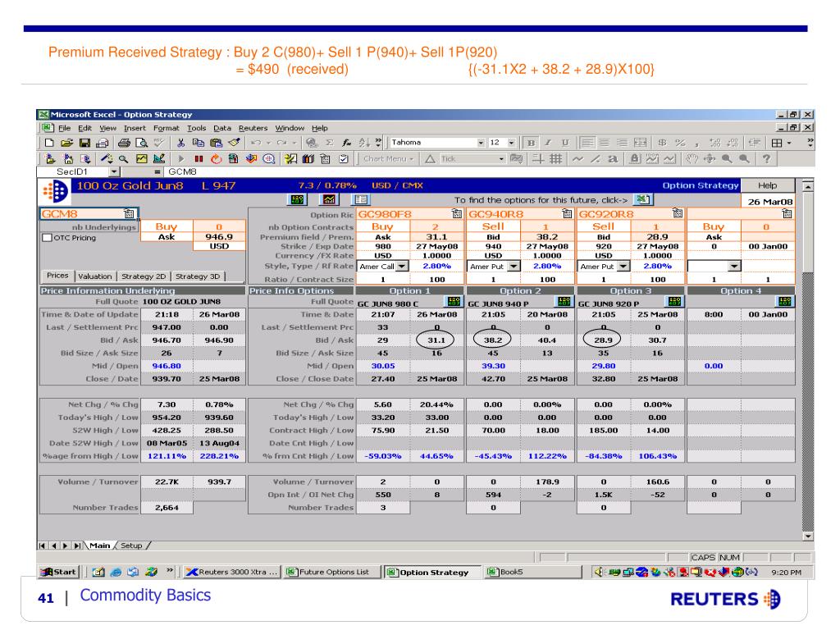
Task: Save the workbook using the floppy icon
Action: click(84, 143)
